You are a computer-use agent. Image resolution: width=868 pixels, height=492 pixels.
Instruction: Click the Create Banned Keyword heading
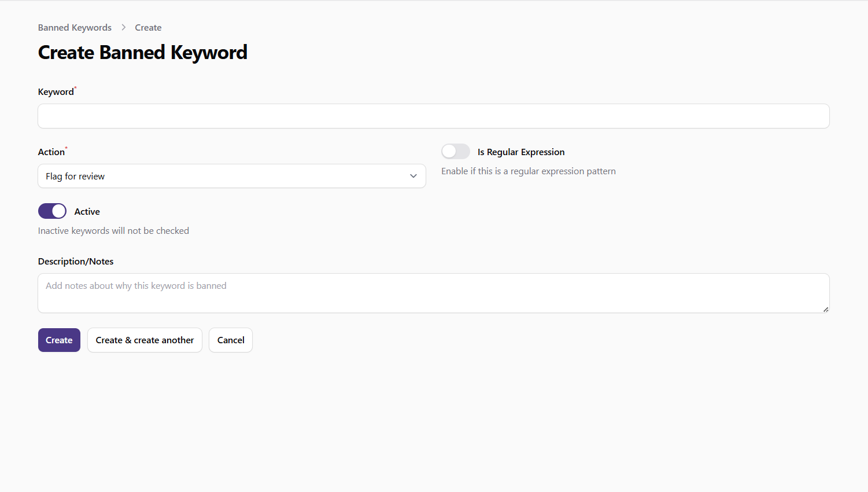142,52
